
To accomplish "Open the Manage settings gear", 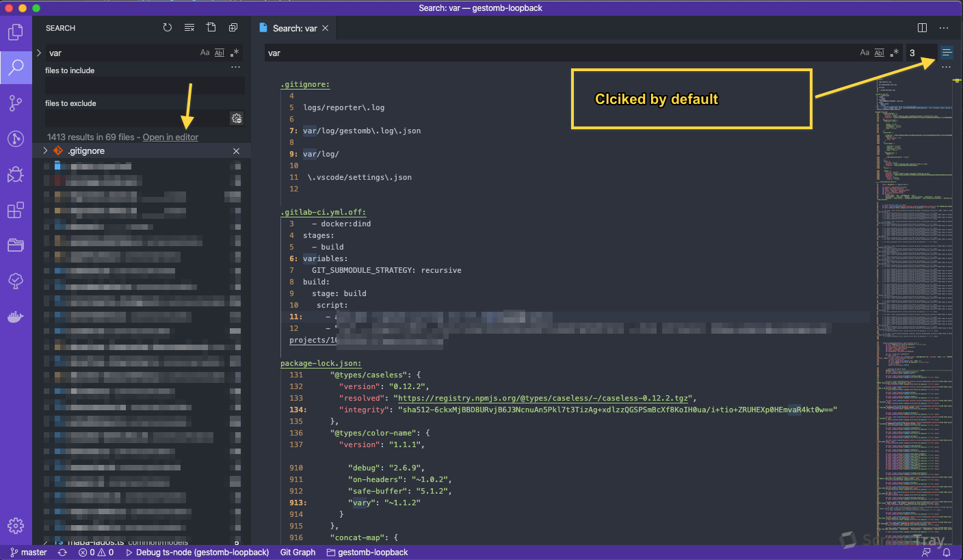I will coord(16,525).
